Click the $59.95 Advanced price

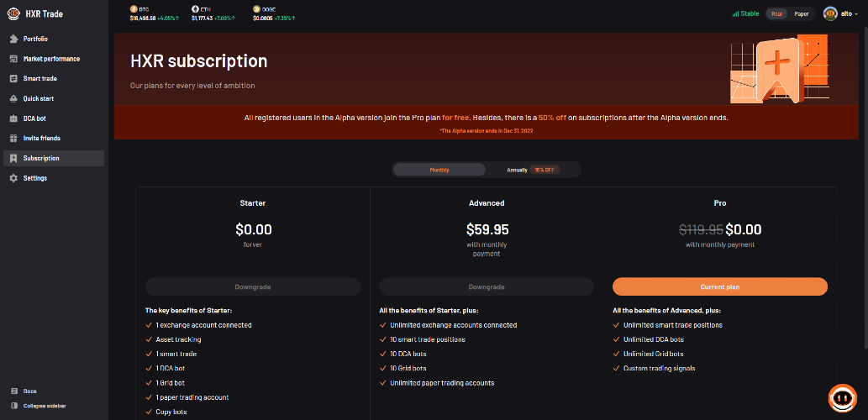487,229
